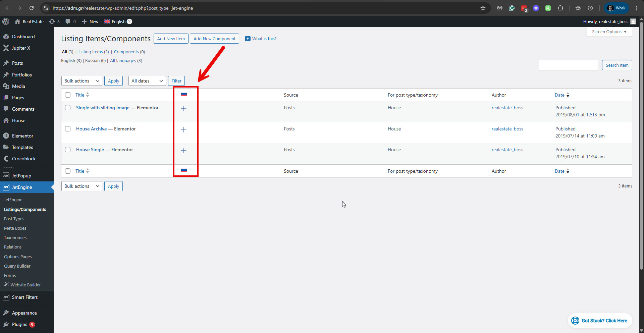
Task: Open Meta Boxes in the JetEngine submenu
Action: coord(15,228)
